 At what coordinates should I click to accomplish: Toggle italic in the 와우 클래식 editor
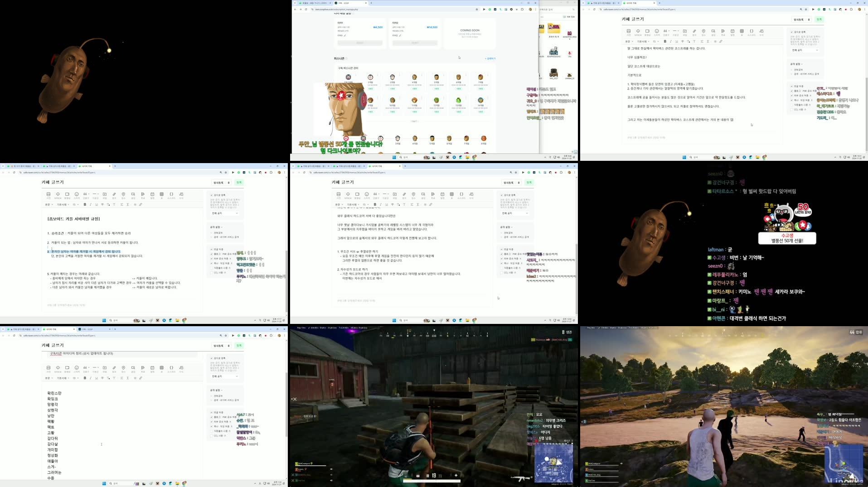(x=381, y=204)
